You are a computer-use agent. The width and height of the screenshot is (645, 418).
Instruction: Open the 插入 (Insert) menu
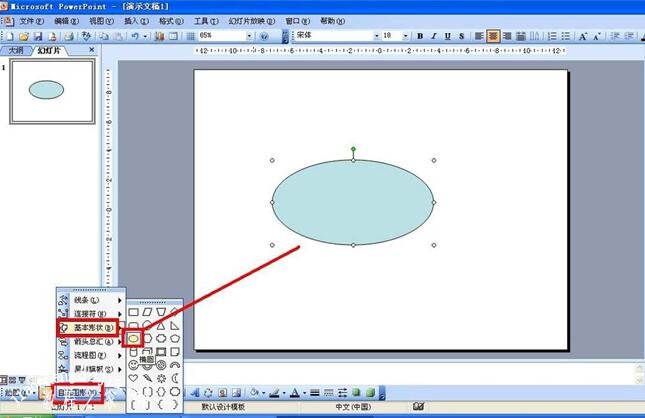pyautogui.click(x=137, y=21)
